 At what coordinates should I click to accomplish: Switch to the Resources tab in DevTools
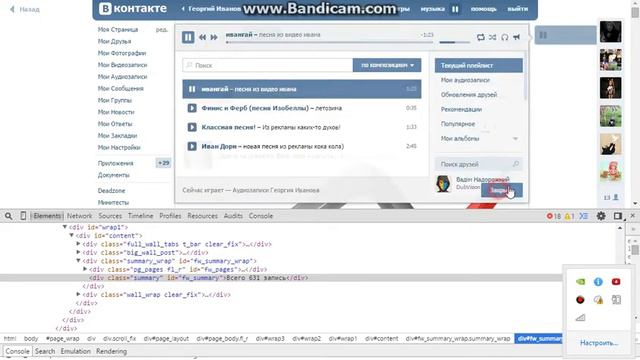pos(202,216)
